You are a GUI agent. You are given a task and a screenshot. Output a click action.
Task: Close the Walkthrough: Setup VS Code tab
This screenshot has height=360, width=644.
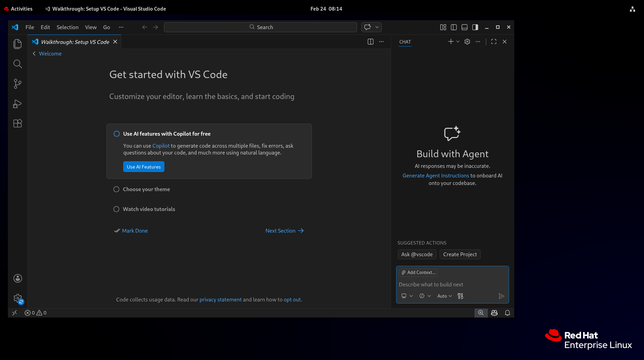[115, 41]
